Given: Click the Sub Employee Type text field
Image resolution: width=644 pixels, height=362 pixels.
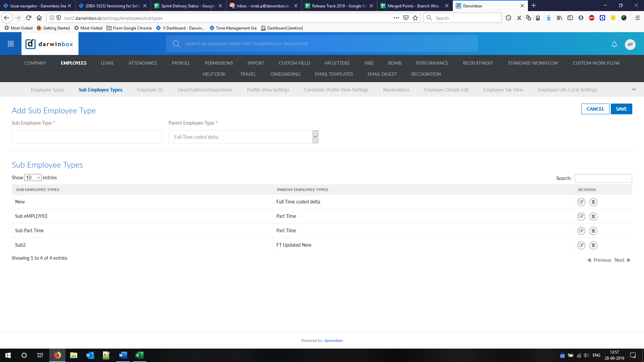Looking at the screenshot, I should tap(87, 137).
